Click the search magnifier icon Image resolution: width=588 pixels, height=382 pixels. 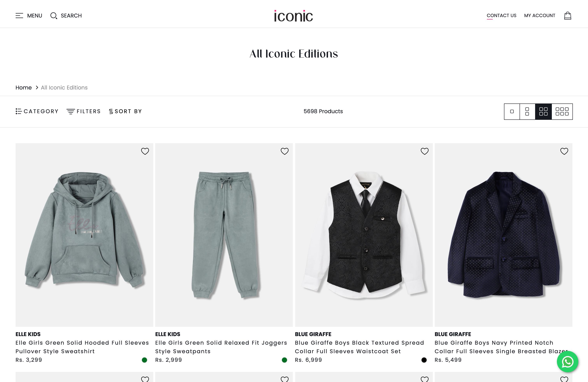pyautogui.click(x=54, y=16)
